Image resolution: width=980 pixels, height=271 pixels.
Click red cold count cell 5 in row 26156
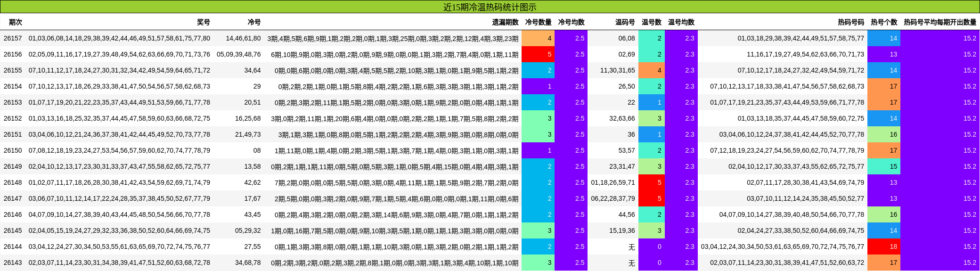[x=538, y=54]
